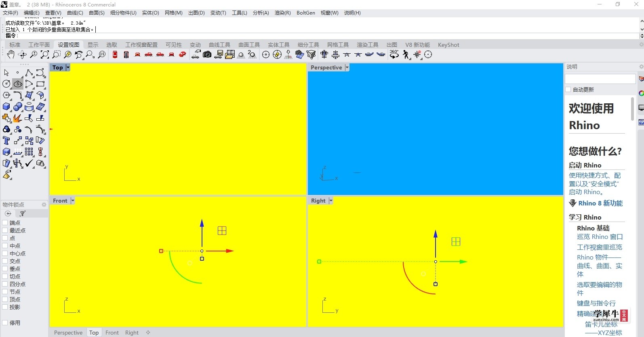
Task: Switch to the 曲面工具 toolbar tab
Action: pyautogui.click(x=249, y=45)
